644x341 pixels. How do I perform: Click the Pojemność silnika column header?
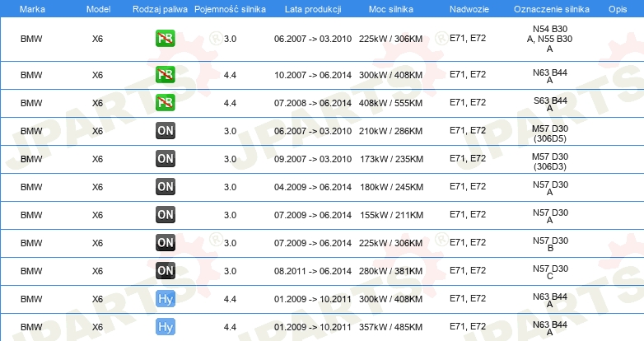[x=230, y=9]
